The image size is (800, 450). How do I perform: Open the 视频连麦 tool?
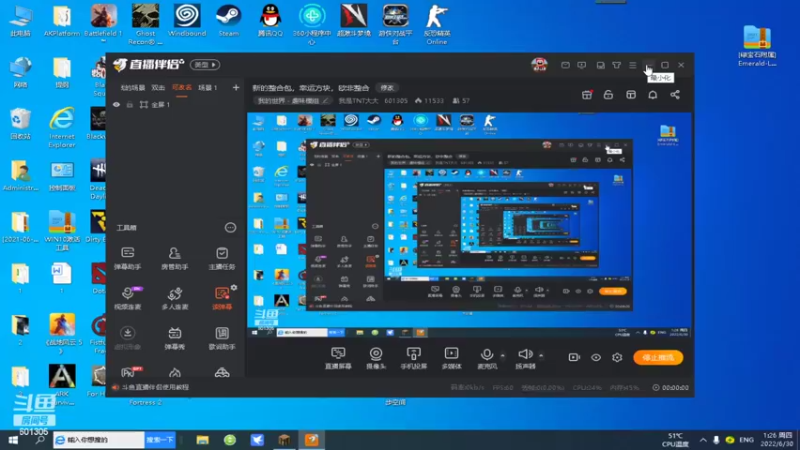128,298
